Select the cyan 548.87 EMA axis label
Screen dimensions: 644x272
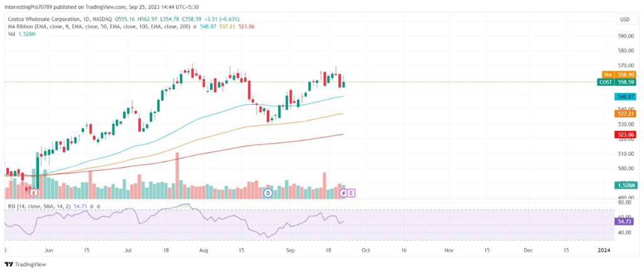tap(625, 97)
